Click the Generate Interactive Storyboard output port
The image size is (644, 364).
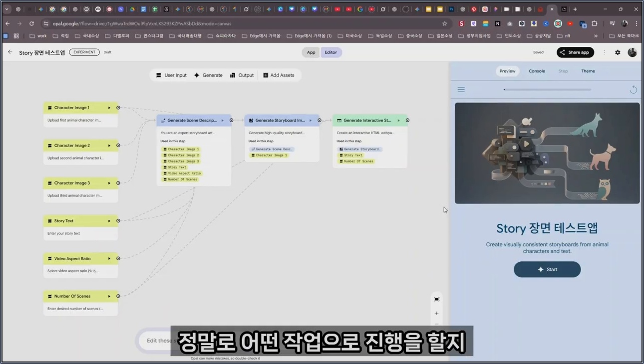point(407,120)
